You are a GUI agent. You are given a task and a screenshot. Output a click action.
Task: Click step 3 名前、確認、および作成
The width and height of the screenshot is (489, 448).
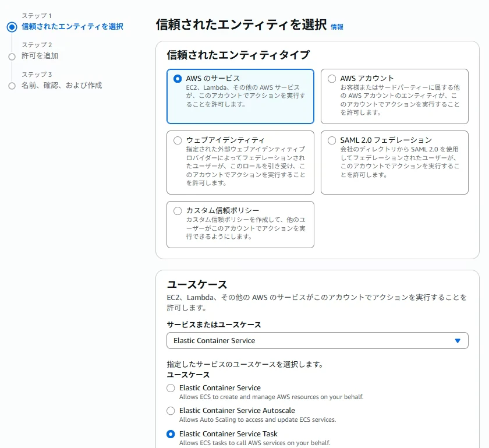pos(62,85)
